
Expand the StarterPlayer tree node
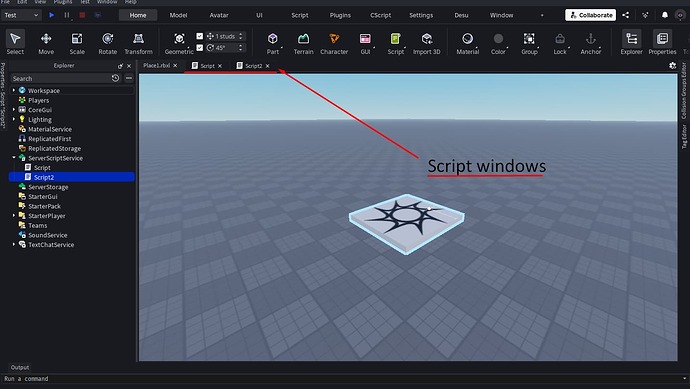[x=14, y=216]
